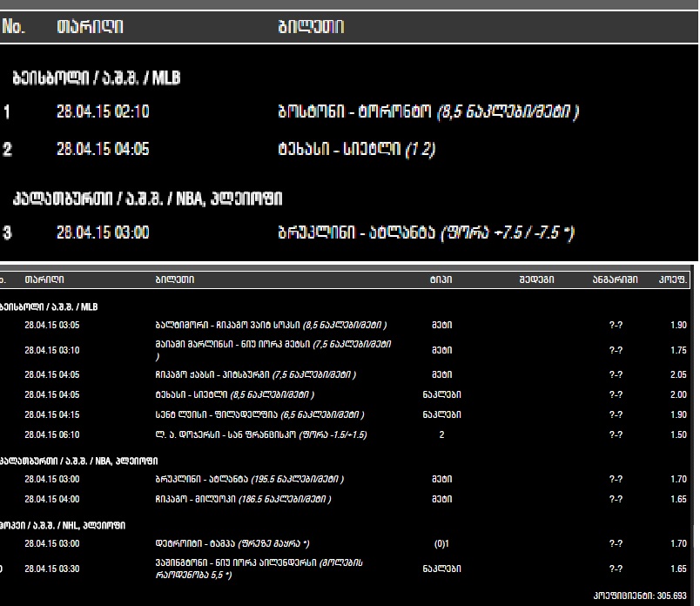Click the 28.04.15 06:10 date entry
The height and width of the screenshot is (606, 700).
coord(51,434)
